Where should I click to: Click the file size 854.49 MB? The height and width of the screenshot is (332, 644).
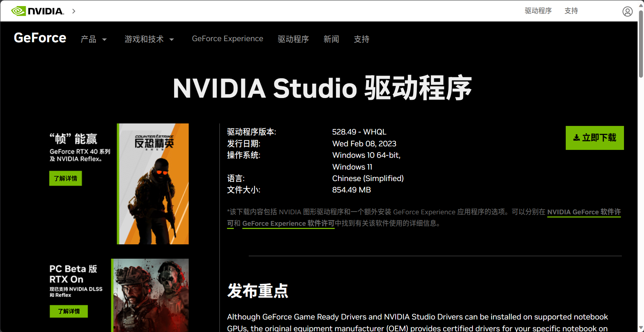point(351,190)
